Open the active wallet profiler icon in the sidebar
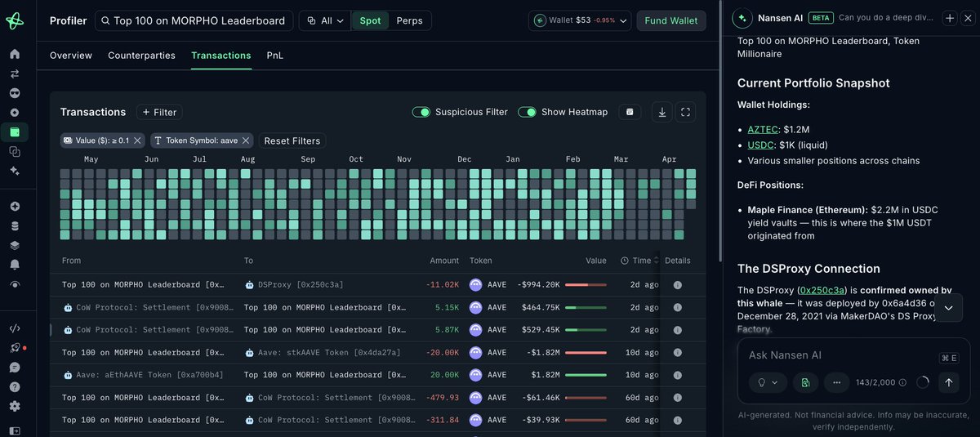Viewport: 980px width, 437px height. tap(15, 132)
